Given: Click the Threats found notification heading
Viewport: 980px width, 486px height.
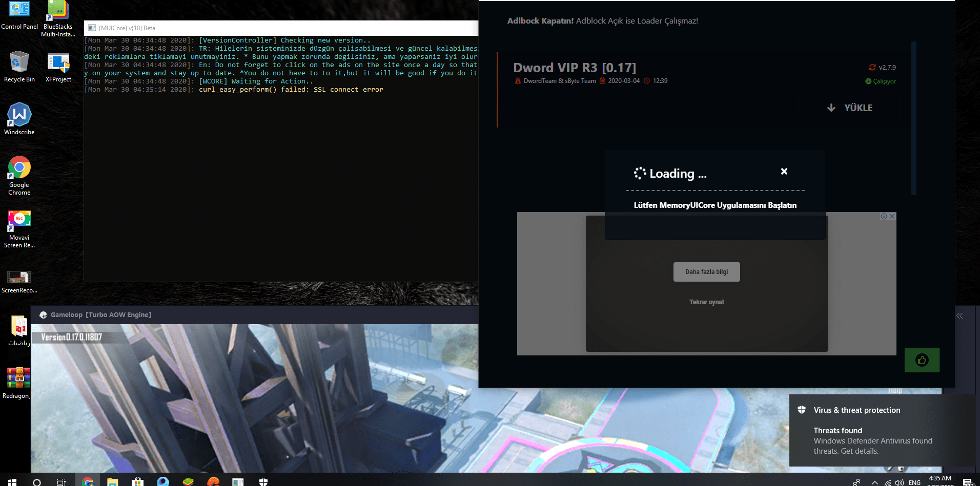Looking at the screenshot, I should point(838,431).
